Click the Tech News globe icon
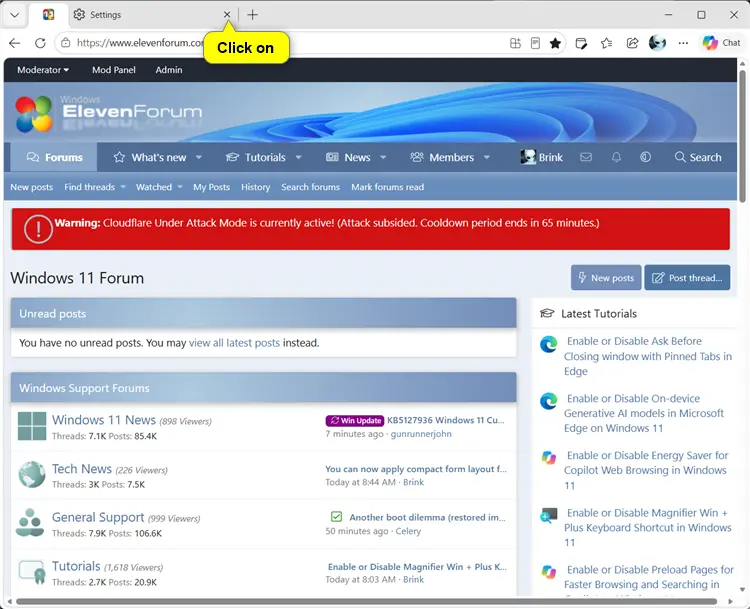The height and width of the screenshot is (609, 750). (32, 475)
